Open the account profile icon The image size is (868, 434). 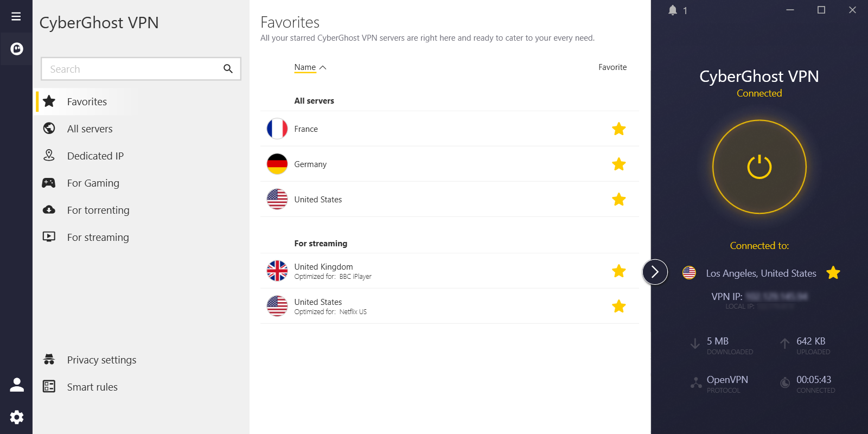(17, 385)
